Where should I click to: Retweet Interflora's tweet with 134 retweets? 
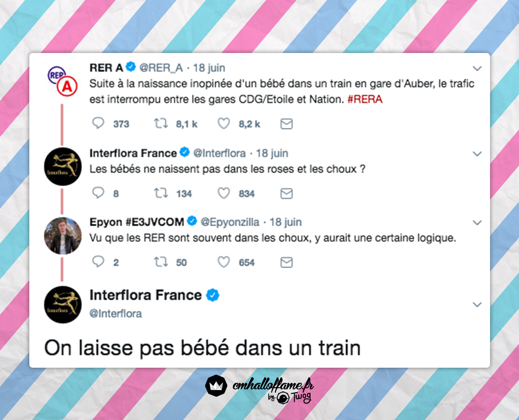161,193
